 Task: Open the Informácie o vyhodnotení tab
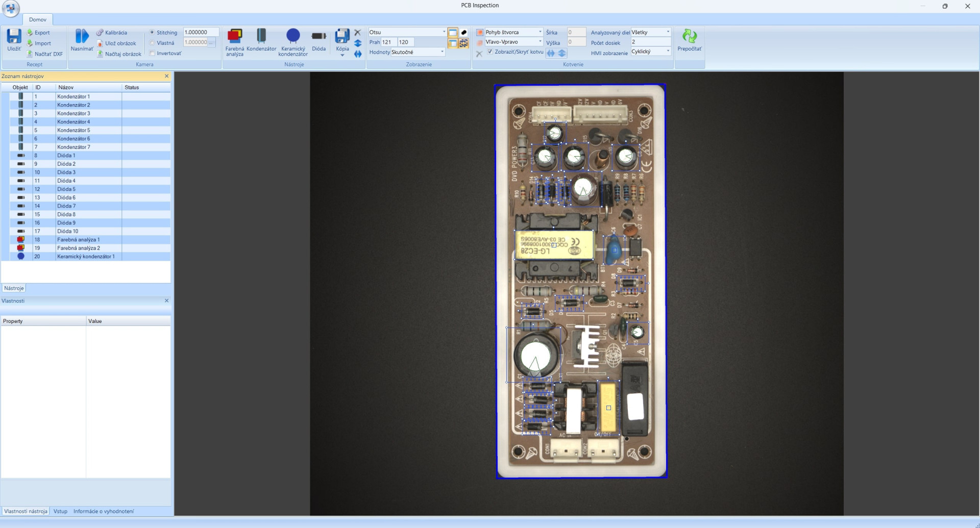104,511
